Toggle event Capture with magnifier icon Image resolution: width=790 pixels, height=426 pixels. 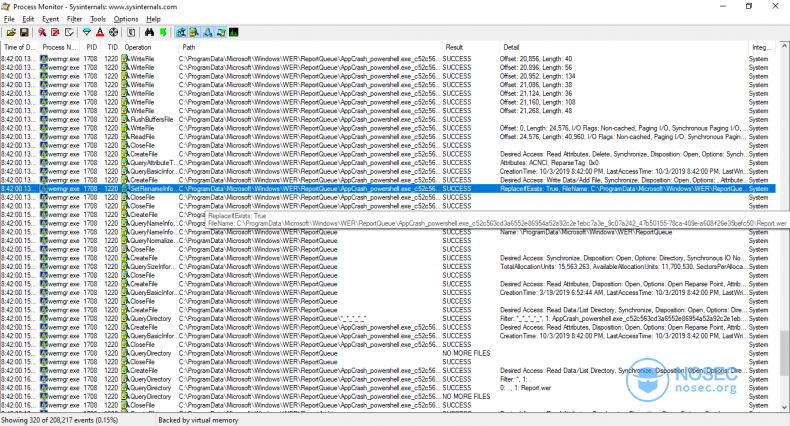(x=42, y=32)
